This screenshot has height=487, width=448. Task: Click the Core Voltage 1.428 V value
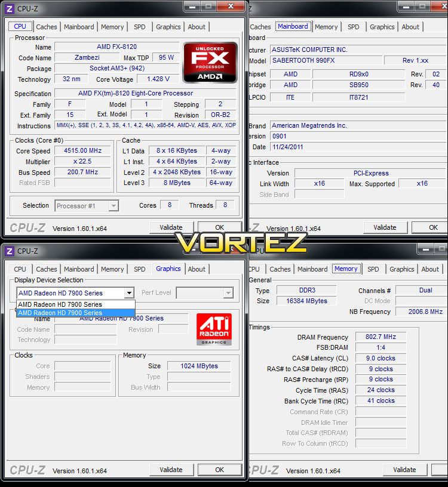[158, 79]
